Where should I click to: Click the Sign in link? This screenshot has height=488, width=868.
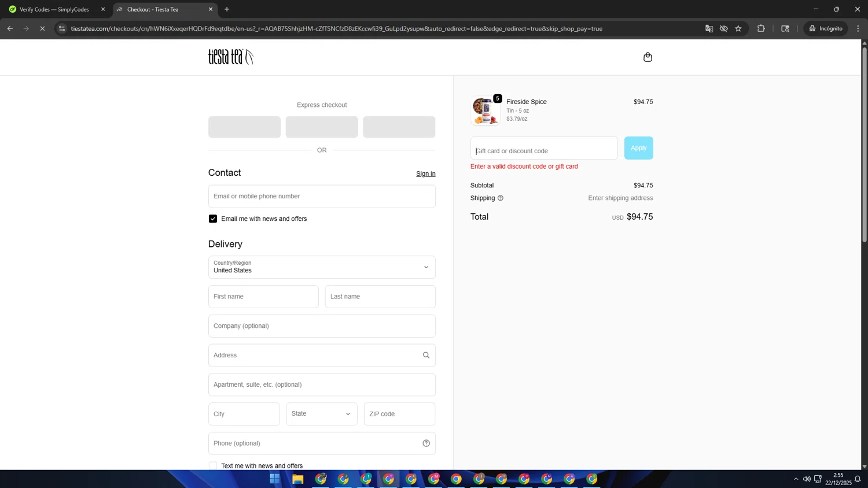coord(426,173)
